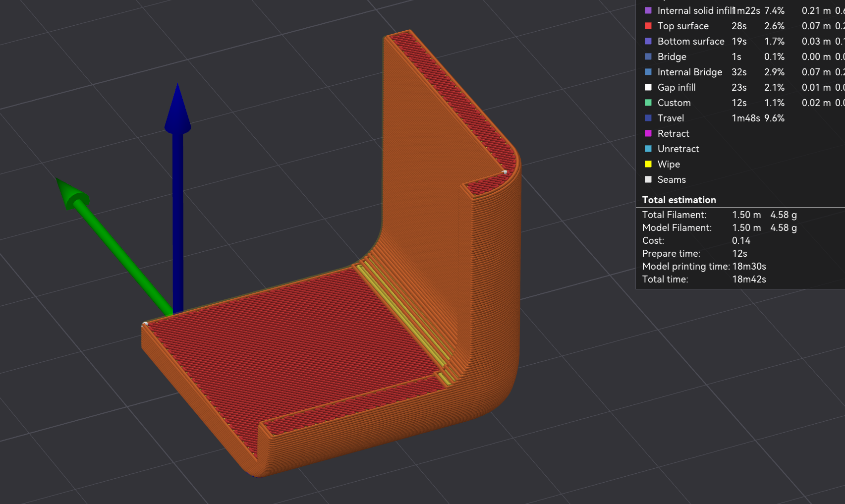Select the Internal Bridge legend row
Image resolution: width=845 pixels, height=504 pixels.
pyautogui.click(x=689, y=72)
